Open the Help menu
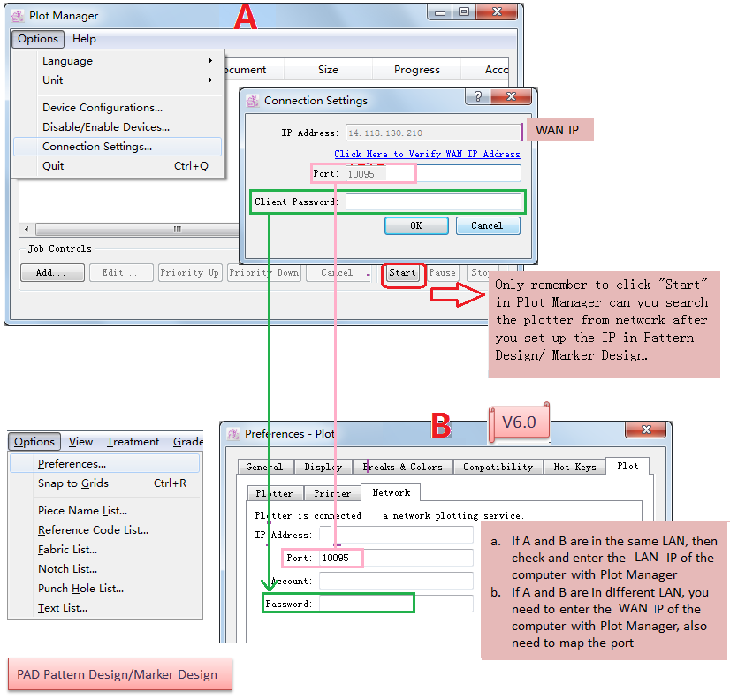Screen dimensions: 730x700 click(84, 39)
